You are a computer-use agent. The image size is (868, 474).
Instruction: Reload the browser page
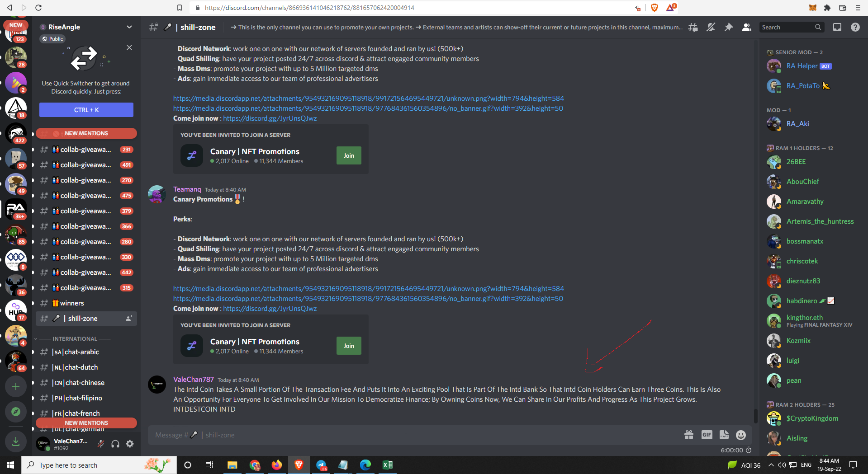(38, 8)
